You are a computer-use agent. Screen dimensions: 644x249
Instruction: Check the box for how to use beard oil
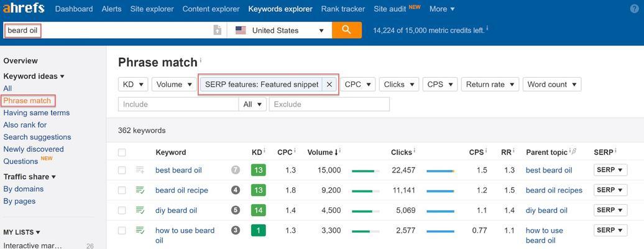click(122, 230)
